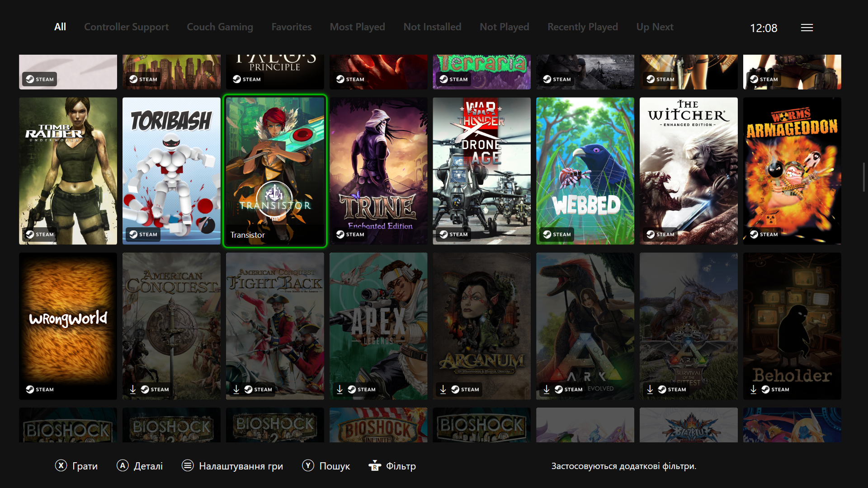Open the hamburger menu beside the clock
868x488 pixels.
[x=807, y=28]
